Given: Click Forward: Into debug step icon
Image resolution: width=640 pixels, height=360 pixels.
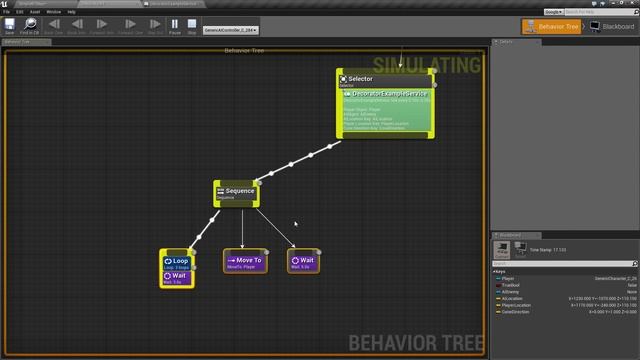Looking at the screenshot, I should [102, 26].
